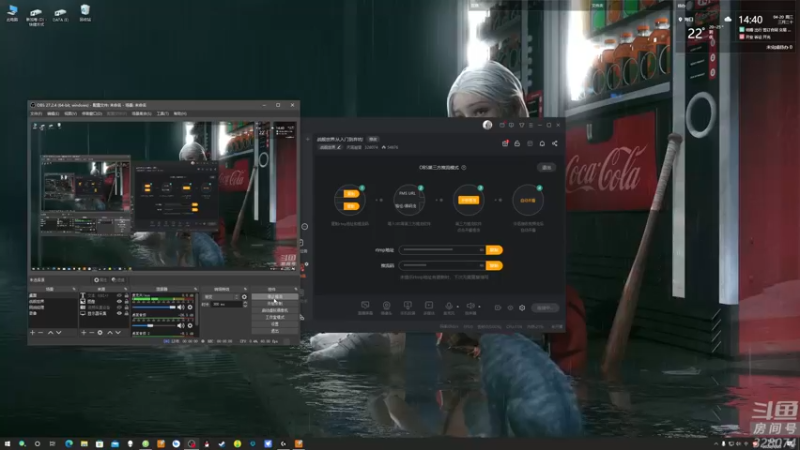Open the microphone options arrow in Douyu toolbar
The width and height of the screenshot is (800, 450).
coord(458,307)
